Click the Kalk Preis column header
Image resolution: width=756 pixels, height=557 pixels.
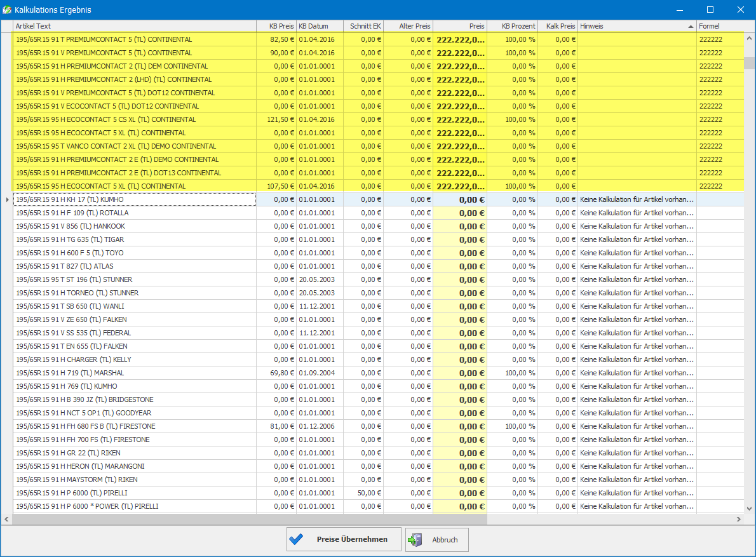[558, 26]
